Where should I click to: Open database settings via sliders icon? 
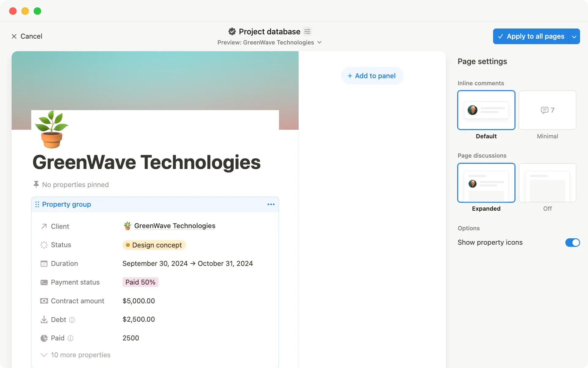click(307, 31)
